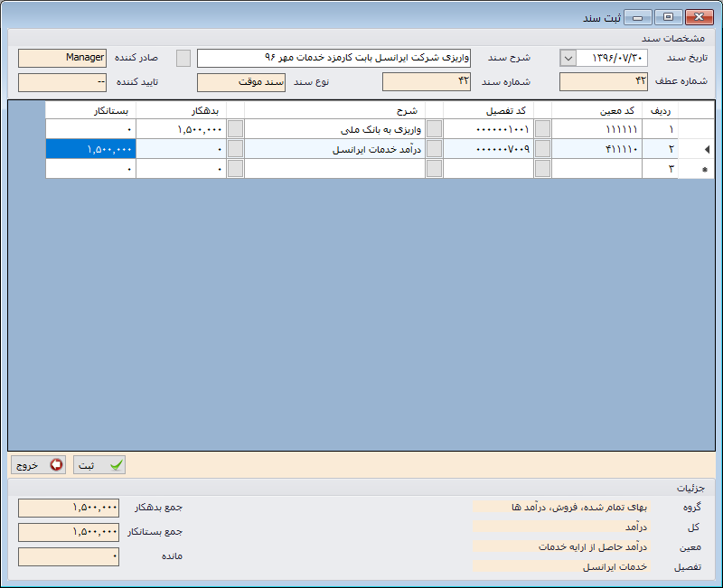Image resolution: width=723 pixels, height=588 pixels.
Task: Click the جمع بدهکار total field
Action: coord(69,508)
